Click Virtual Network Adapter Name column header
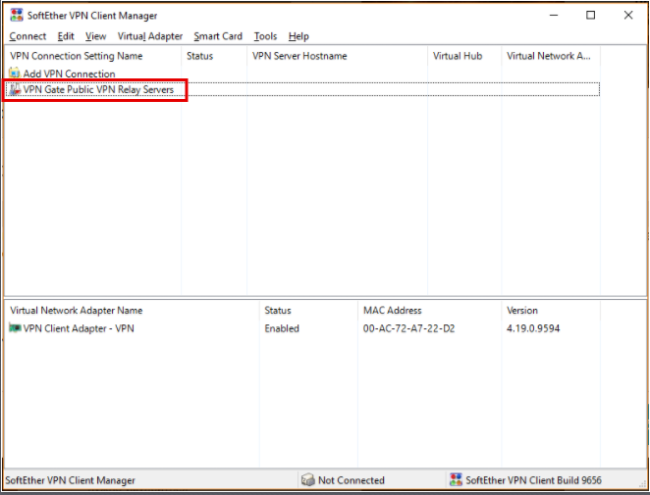Viewport: 650px width, 495px height. (x=132, y=311)
